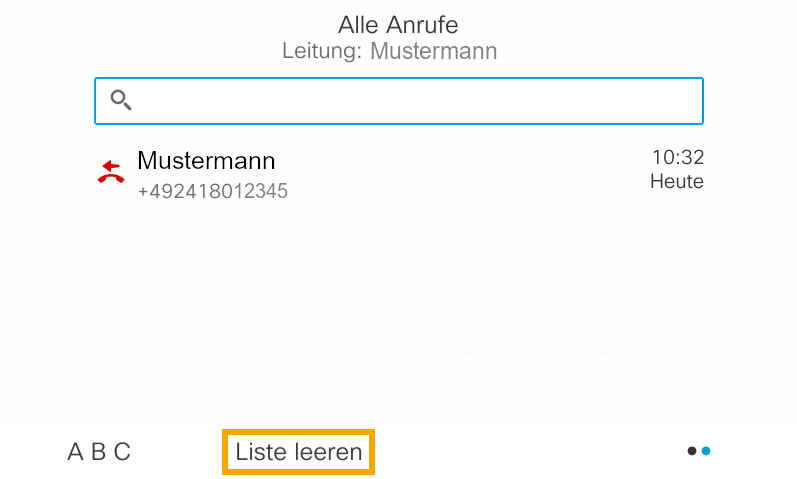Click the letter C in the ABC softkey
This screenshot has width=797, height=479.
(x=122, y=452)
